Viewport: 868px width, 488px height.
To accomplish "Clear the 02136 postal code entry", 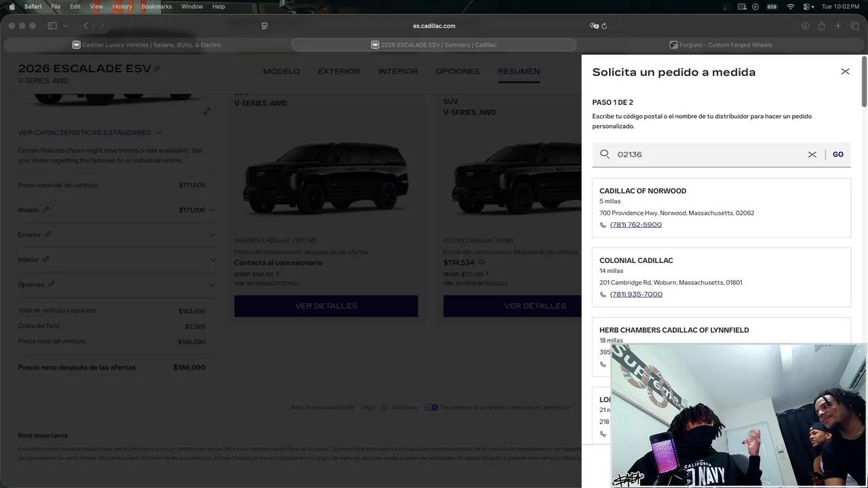I will pyautogui.click(x=812, y=155).
